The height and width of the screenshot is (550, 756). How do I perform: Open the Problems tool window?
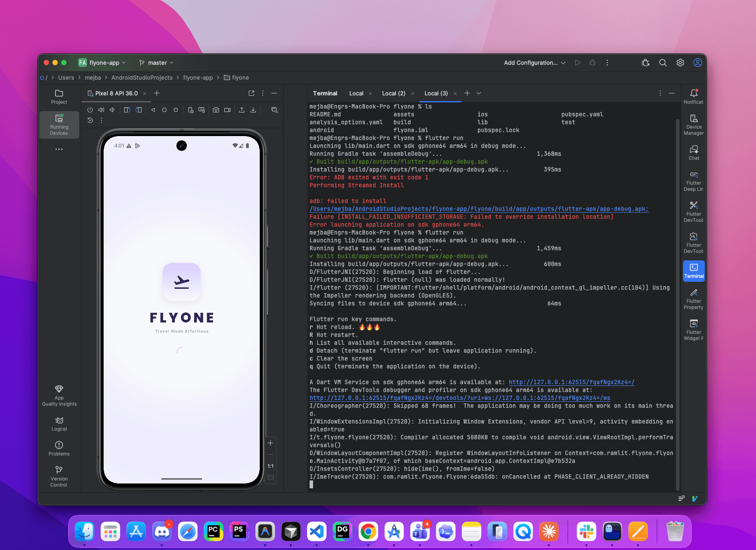59,449
